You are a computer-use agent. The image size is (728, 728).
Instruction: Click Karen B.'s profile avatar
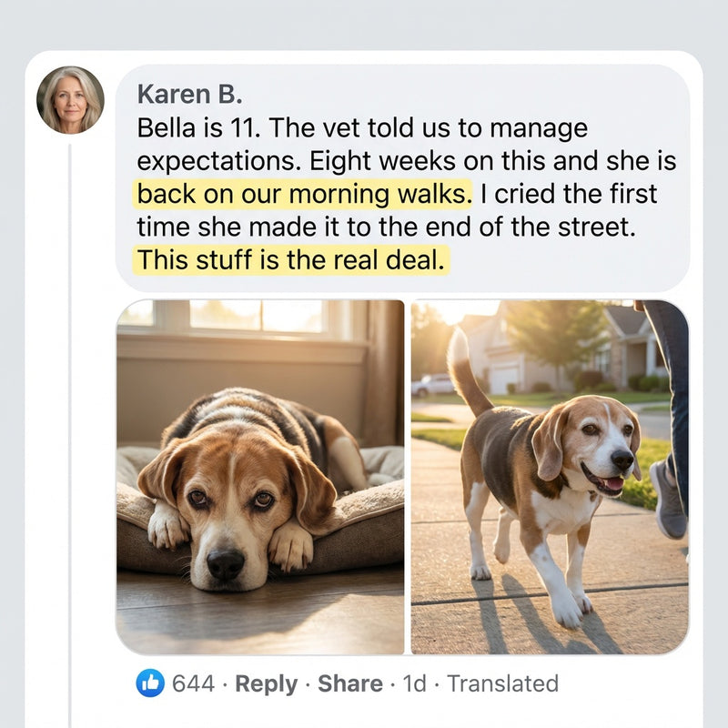coord(70,99)
